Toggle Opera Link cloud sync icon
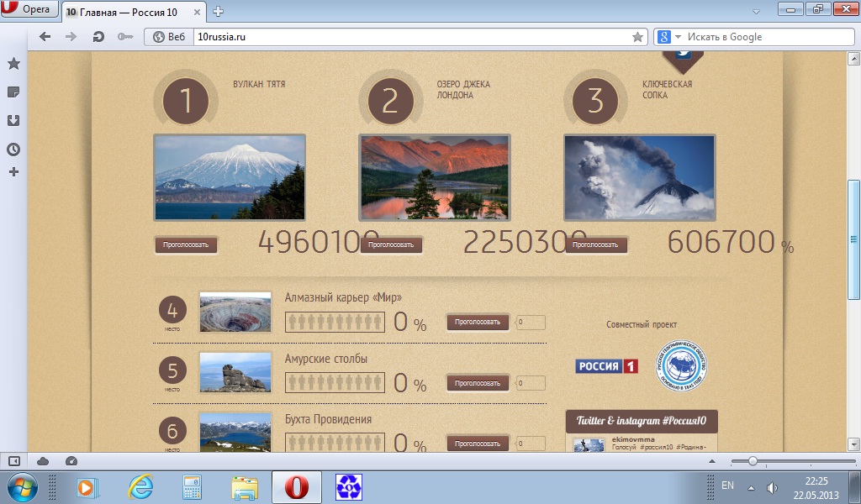This screenshot has width=861, height=504. coord(43,461)
